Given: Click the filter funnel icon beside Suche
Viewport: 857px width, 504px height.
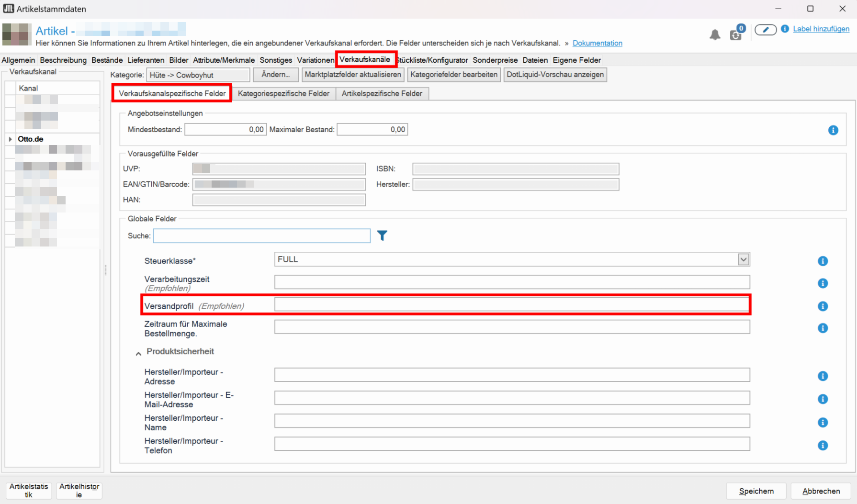Looking at the screenshot, I should (382, 235).
